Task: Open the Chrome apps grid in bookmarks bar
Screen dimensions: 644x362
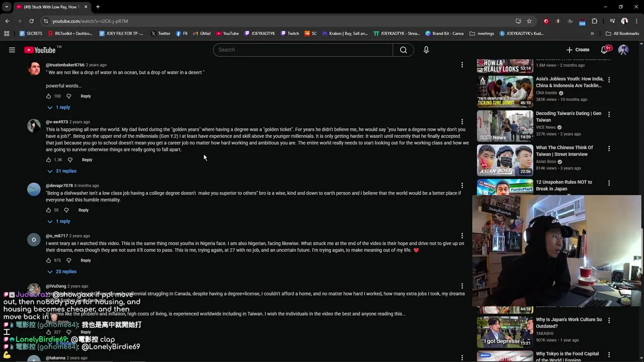Action: (7, 34)
